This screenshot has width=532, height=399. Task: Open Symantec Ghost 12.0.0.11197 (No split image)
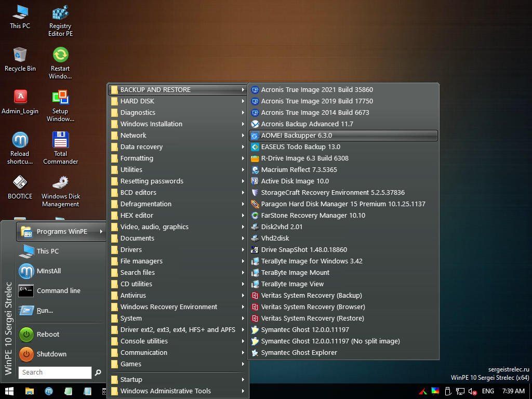pyautogui.click(x=343, y=341)
